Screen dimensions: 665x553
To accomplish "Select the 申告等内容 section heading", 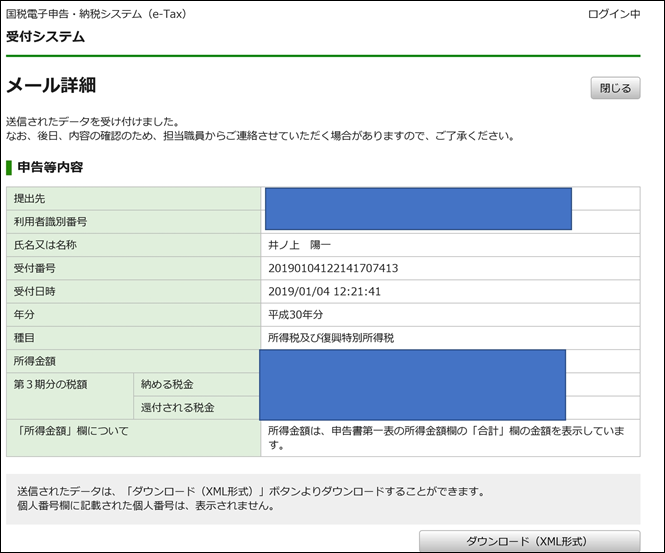I will [50, 167].
